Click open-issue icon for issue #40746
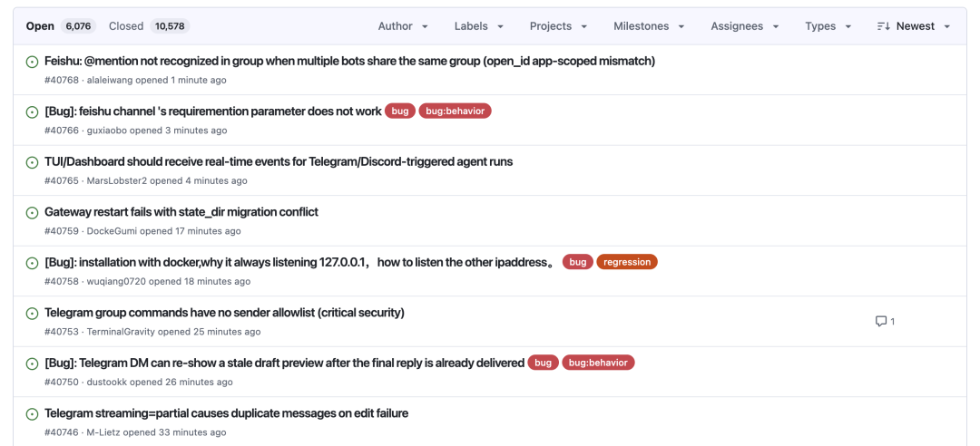 (32, 413)
